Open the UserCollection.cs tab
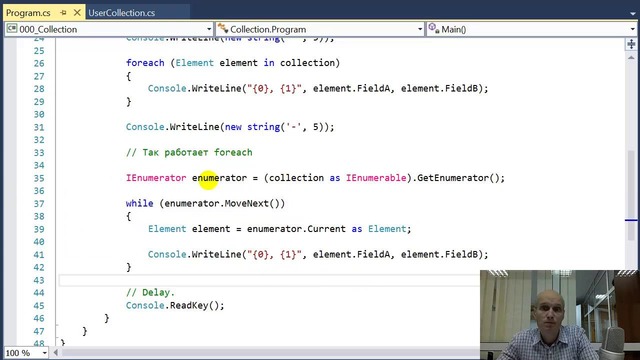Viewport: 640px width, 360px height. tap(122, 13)
